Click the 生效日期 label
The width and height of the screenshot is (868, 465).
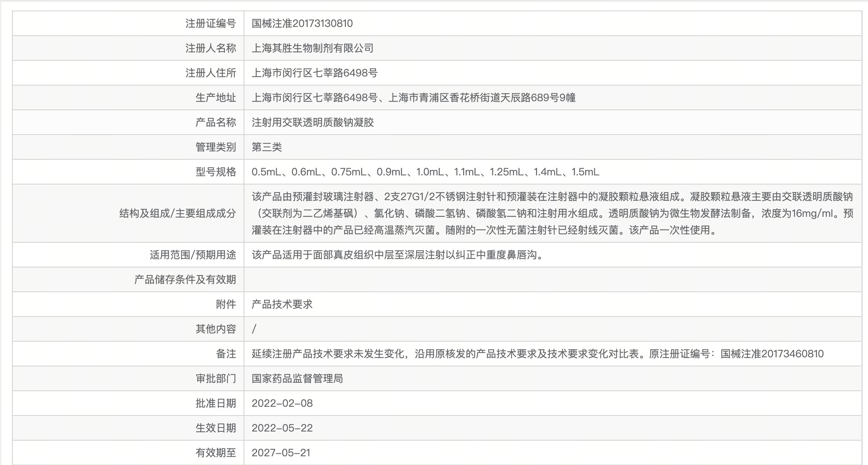coord(216,428)
